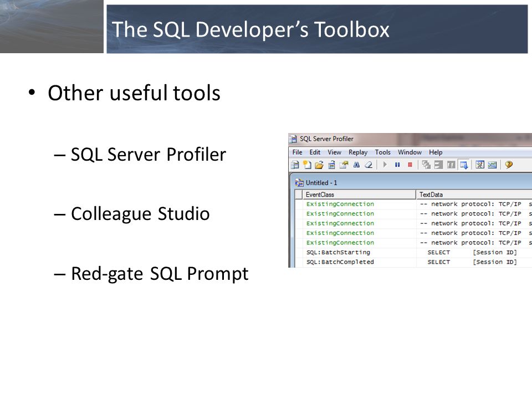Open the Help menu
The image size is (532, 399).
point(436,152)
